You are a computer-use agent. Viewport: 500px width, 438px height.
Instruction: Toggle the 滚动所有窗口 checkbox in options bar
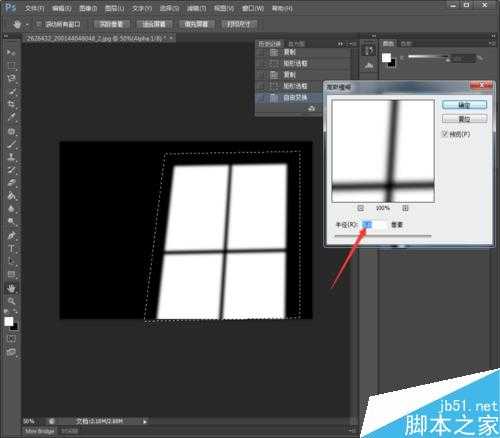coord(39,24)
